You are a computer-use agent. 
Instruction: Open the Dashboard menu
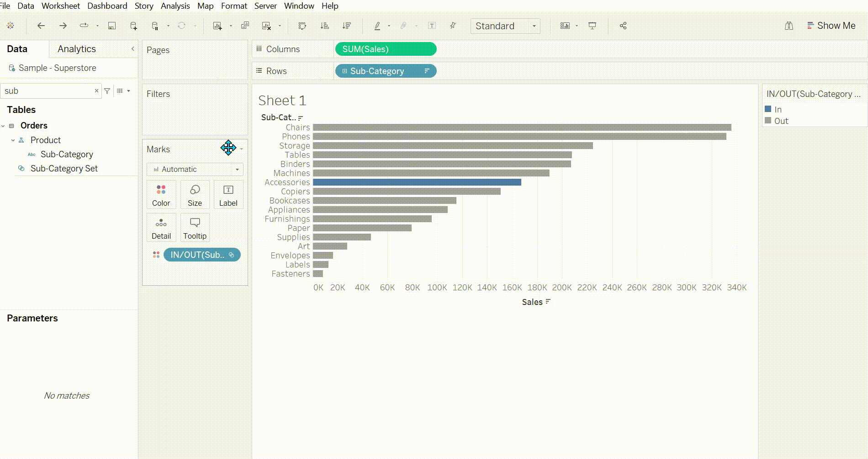coord(107,6)
